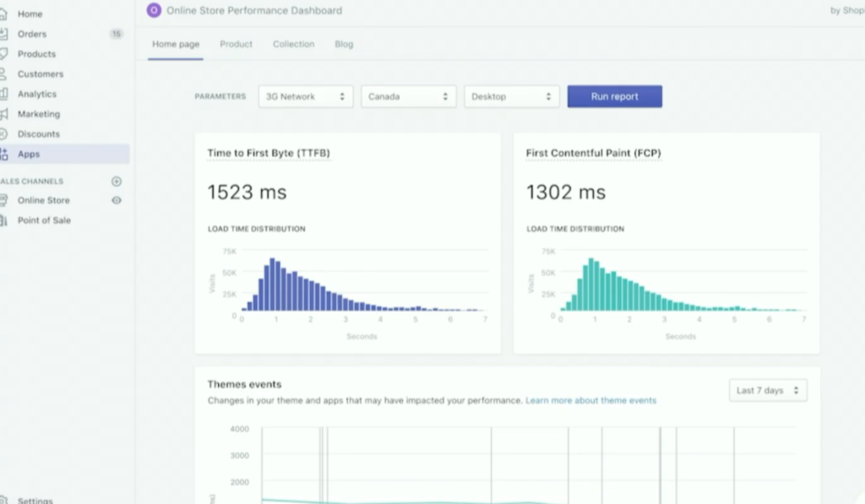Open the Last 7 days dropdown
This screenshot has width=865, height=504.
tap(768, 390)
